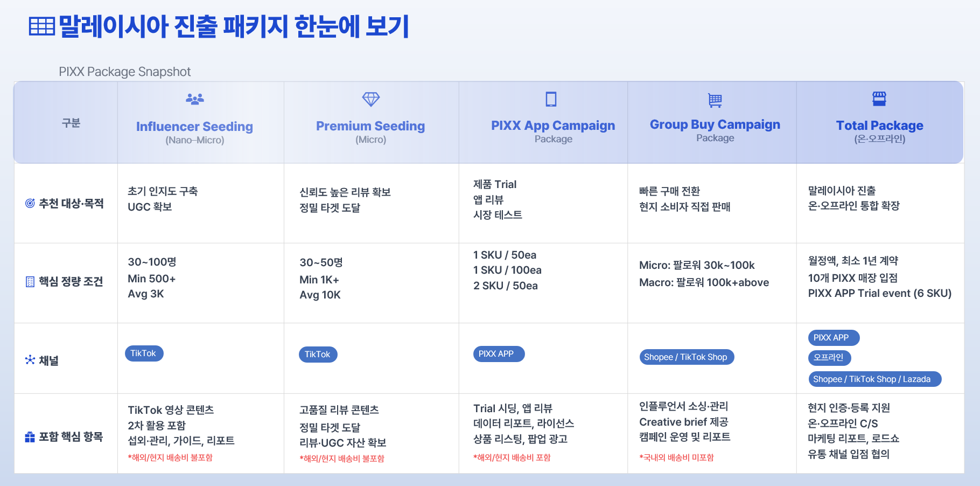
Task: Click the network icon beside 채널
Action: coord(30,360)
